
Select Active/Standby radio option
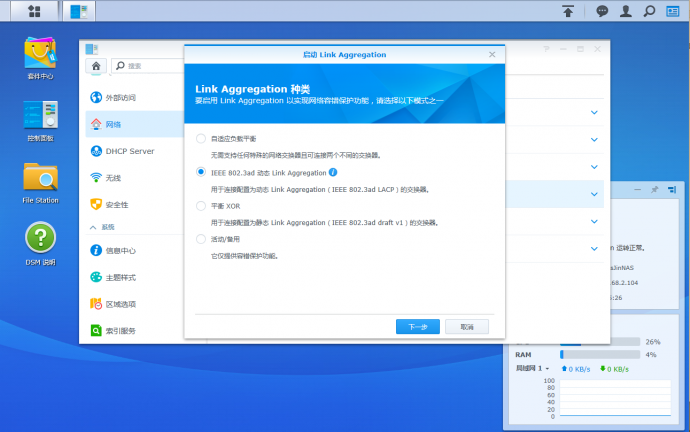[201, 239]
